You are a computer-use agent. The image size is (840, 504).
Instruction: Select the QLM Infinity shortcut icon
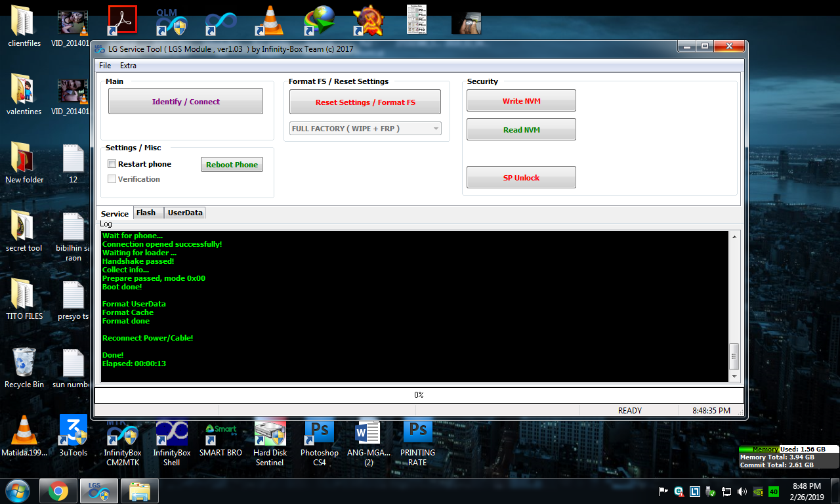[x=171, y=22]
